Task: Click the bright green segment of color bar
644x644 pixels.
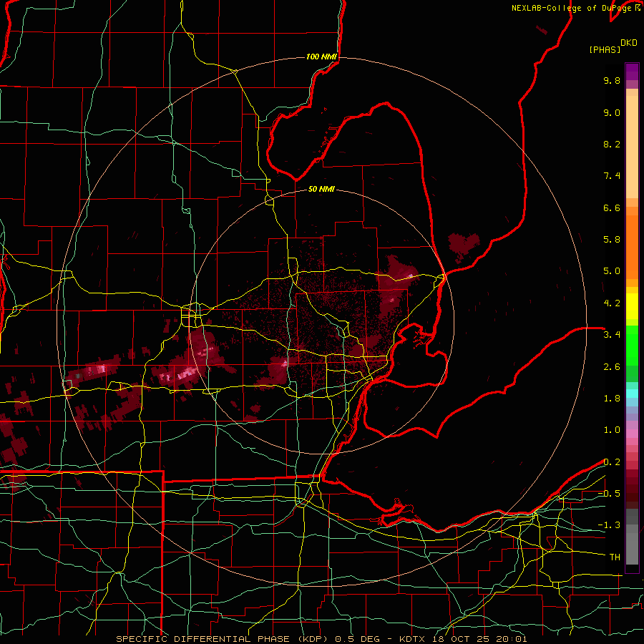Action: point(632,346)
